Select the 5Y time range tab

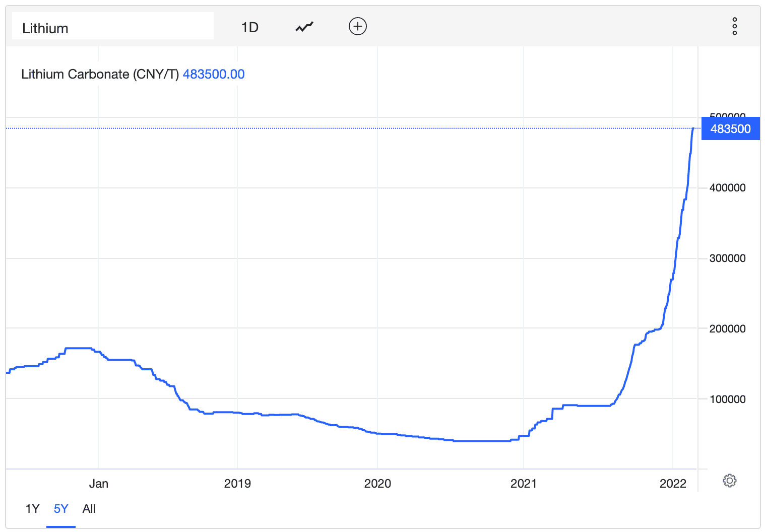coord(61,509)
